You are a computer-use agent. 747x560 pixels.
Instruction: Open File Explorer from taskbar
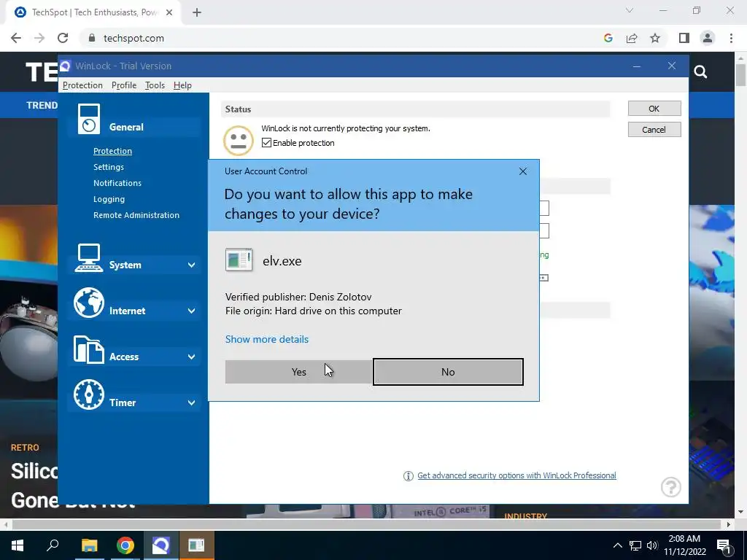(89, 545)
